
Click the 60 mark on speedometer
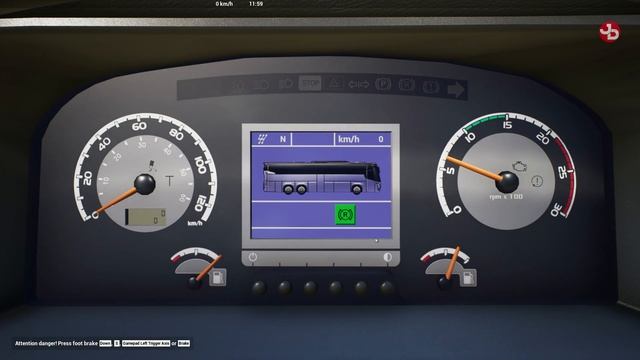tap(139, 127)
